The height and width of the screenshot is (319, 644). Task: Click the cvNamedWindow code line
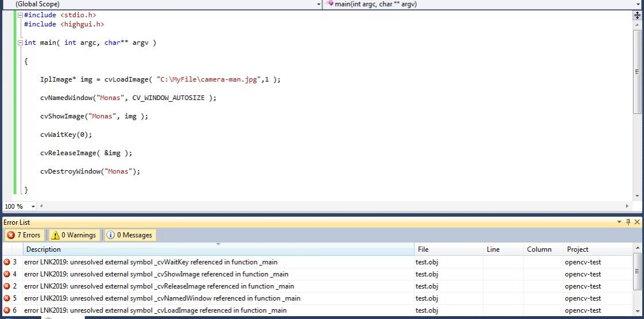pyautogui.click(x=128, y=98)
